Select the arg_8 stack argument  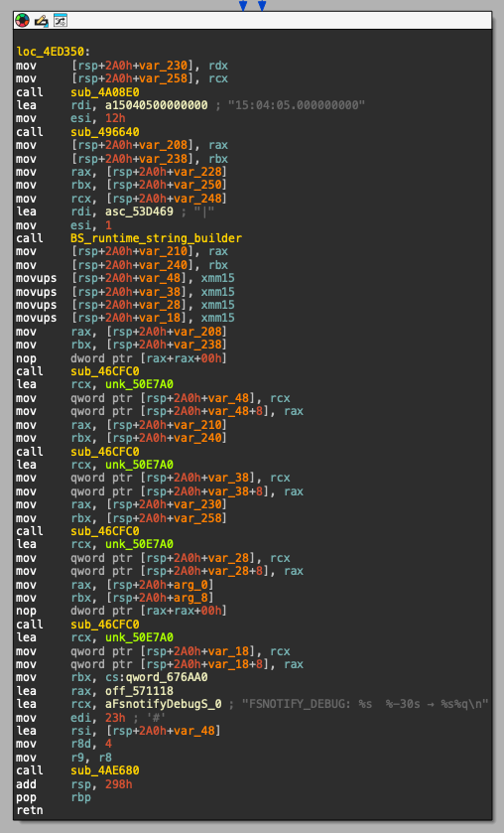(194, 598)
